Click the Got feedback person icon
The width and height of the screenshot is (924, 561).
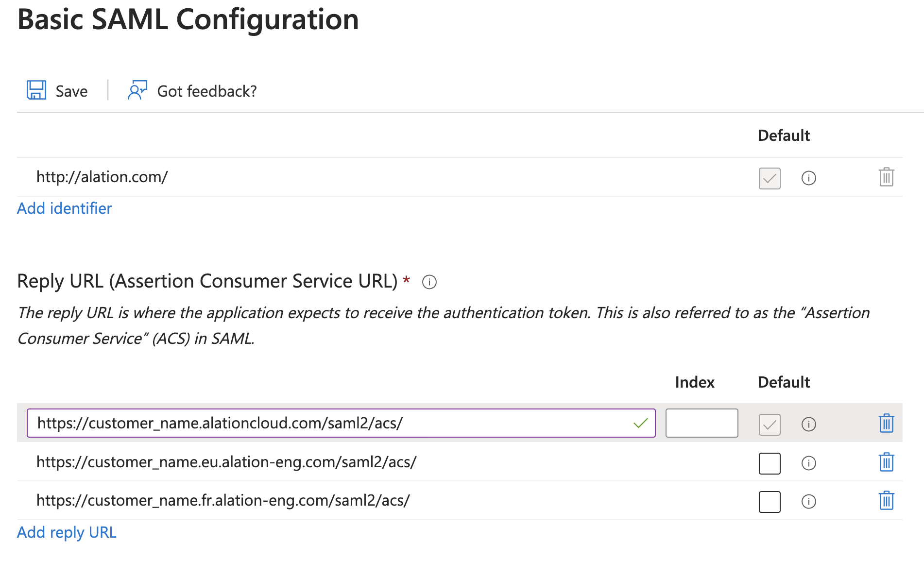[137, 90]
